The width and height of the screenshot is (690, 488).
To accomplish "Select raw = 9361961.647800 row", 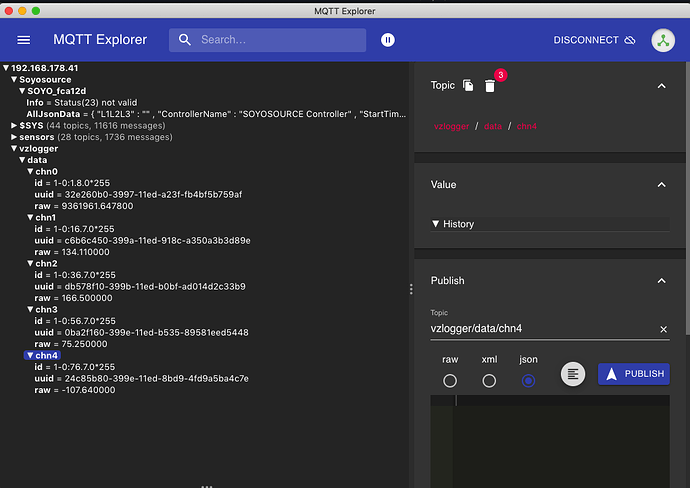I will pos(84,206).
